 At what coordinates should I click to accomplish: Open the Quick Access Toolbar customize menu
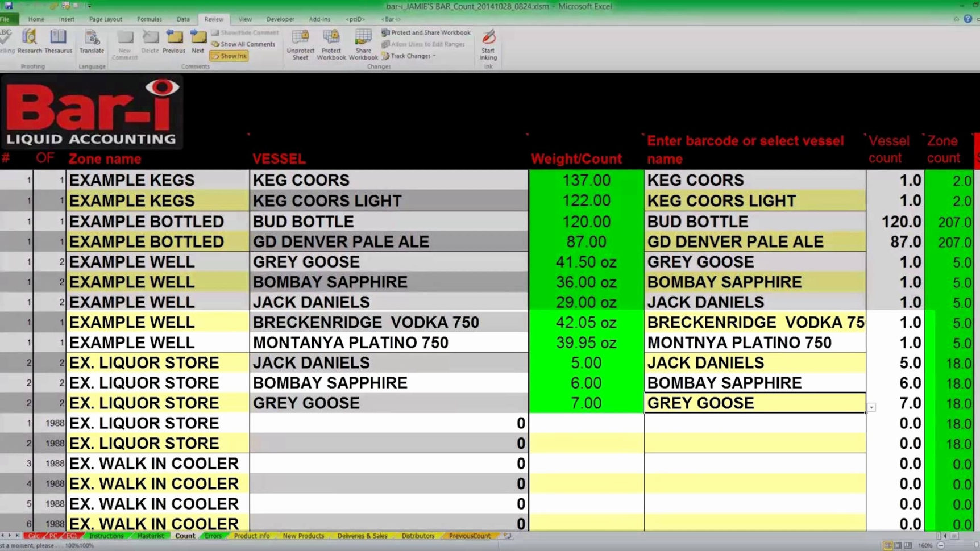coord(88,6)
